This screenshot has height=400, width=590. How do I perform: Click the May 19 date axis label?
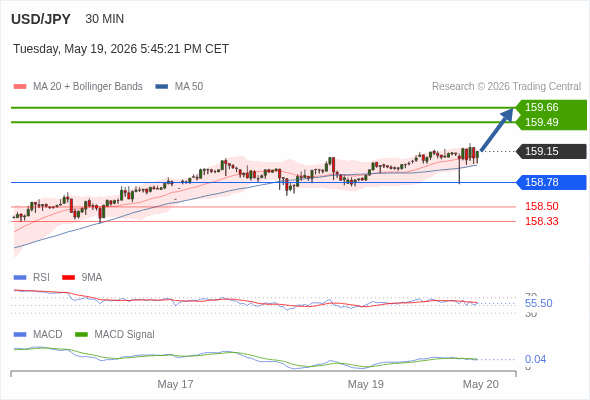[x=366, y=384]
